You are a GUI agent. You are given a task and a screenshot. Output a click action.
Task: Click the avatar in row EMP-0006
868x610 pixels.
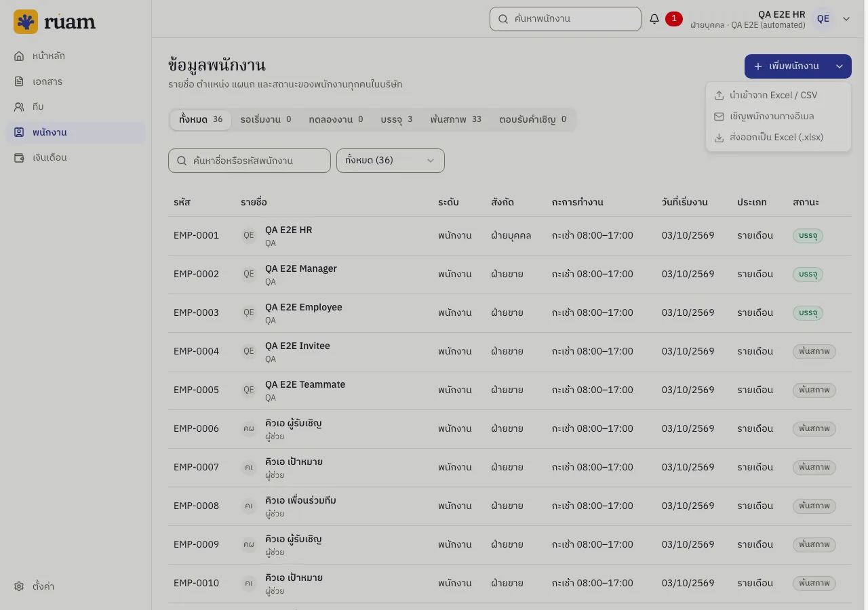click(249, 428)
